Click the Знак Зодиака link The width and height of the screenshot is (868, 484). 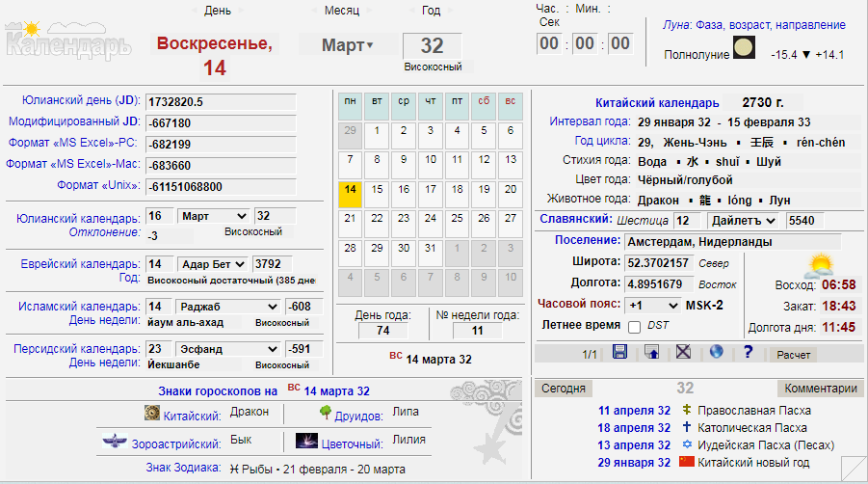183,468
